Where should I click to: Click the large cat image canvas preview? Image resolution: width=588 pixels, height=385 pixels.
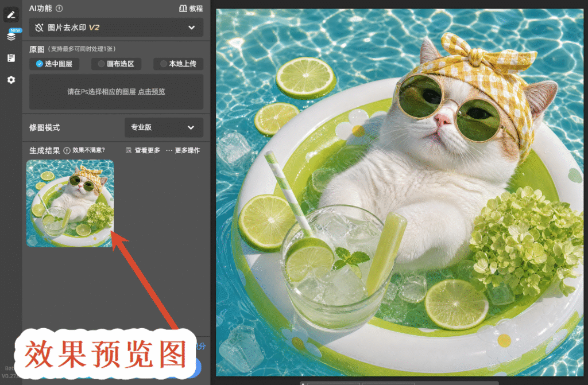400,192
